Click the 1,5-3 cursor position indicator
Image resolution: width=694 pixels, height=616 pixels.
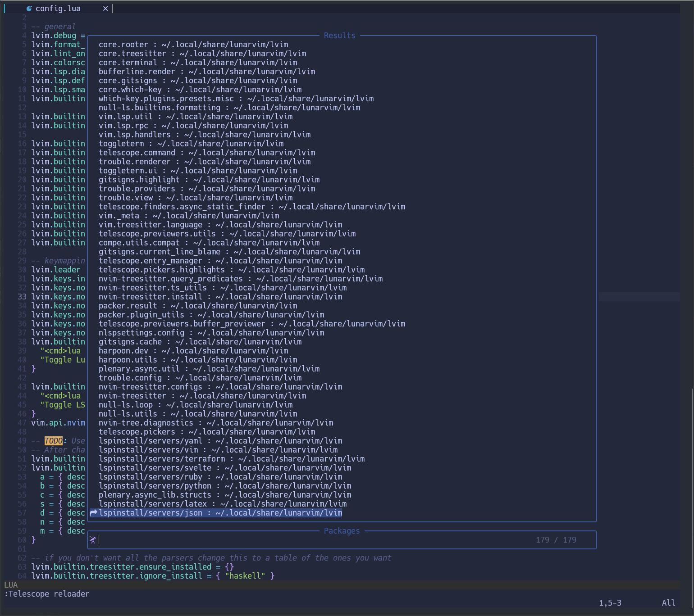click(x=610, y=602)
